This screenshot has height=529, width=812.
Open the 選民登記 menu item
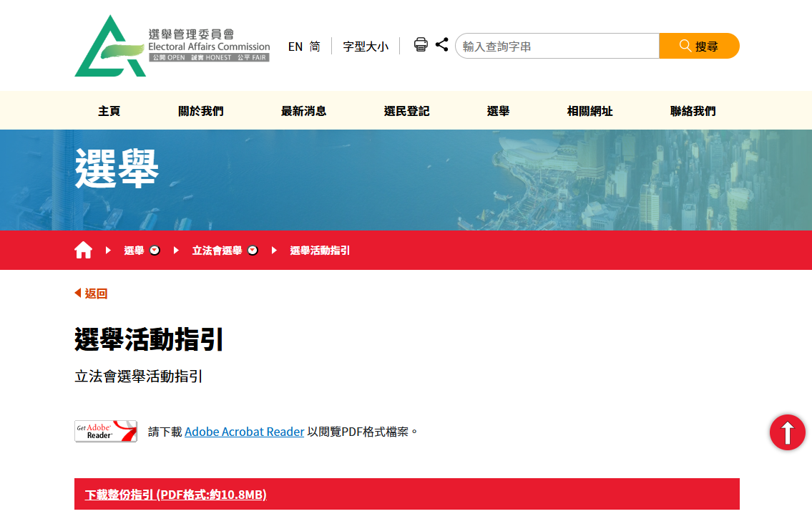point(406,111)
